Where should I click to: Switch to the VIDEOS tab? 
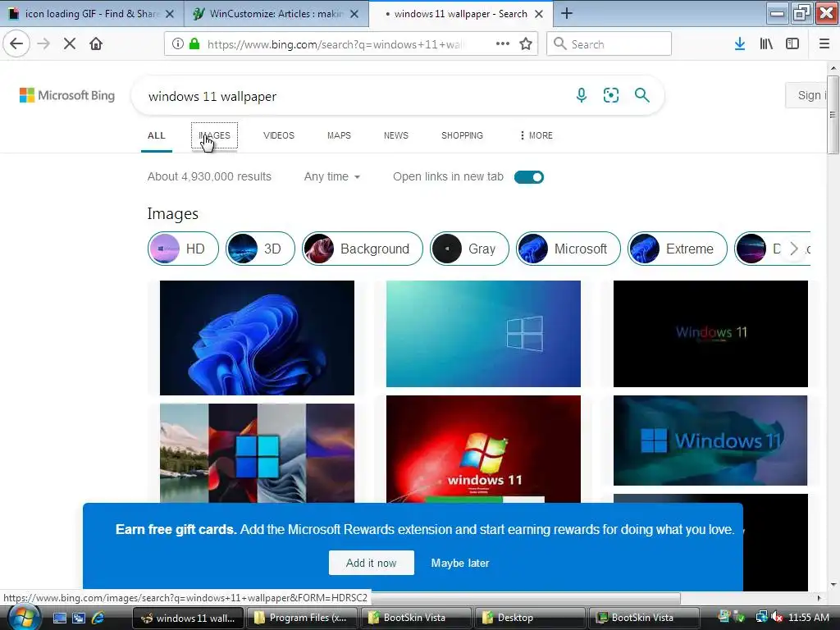pos(279,135)
